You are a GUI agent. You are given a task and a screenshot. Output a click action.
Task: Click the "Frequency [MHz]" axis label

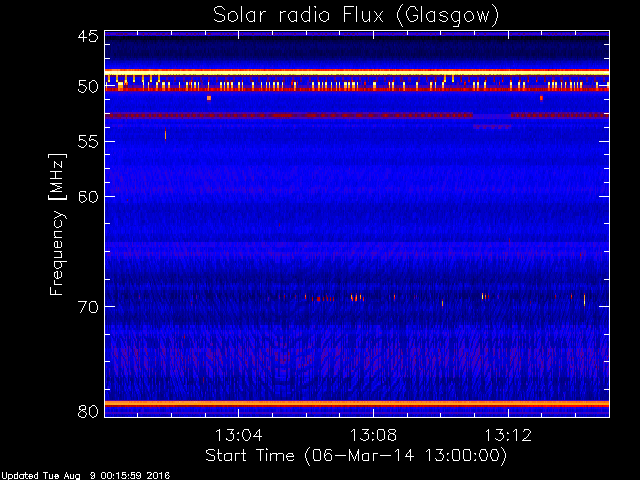(57, 224)
